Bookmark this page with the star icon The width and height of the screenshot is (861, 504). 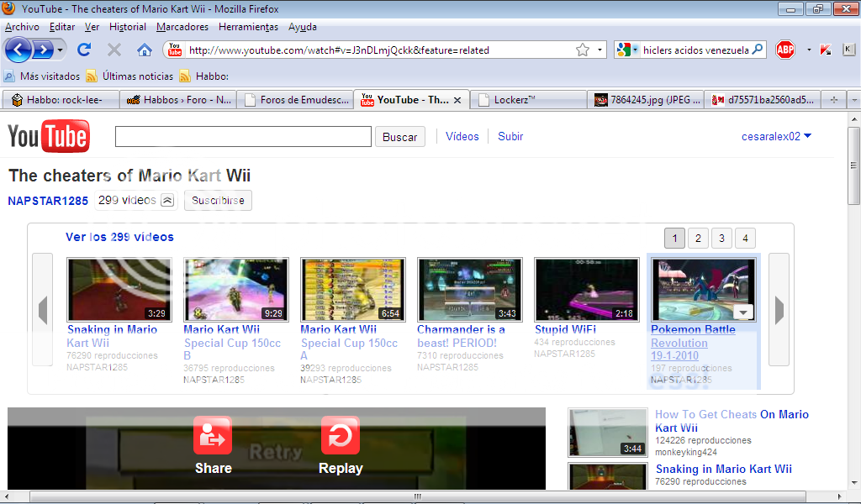click(x=582, y=50)
